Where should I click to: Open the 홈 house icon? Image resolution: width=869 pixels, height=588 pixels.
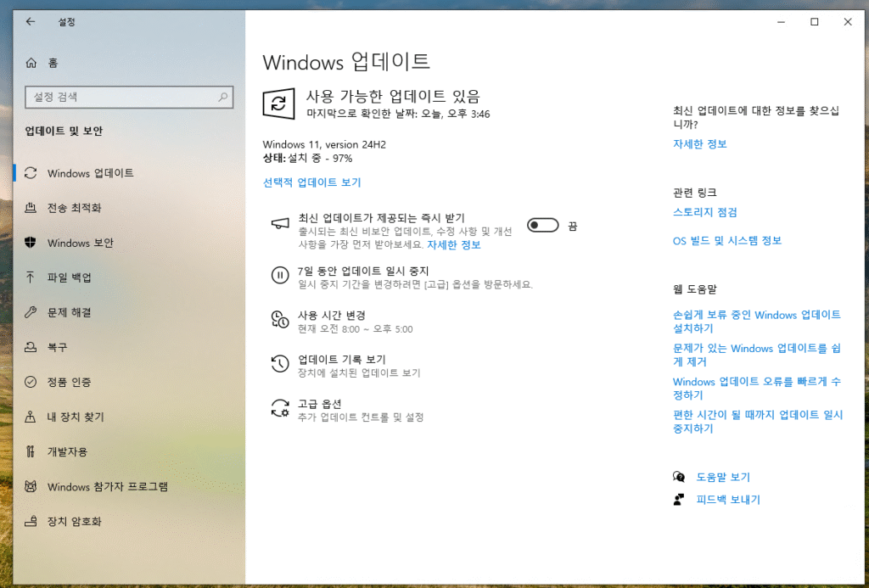coord(31,63)
